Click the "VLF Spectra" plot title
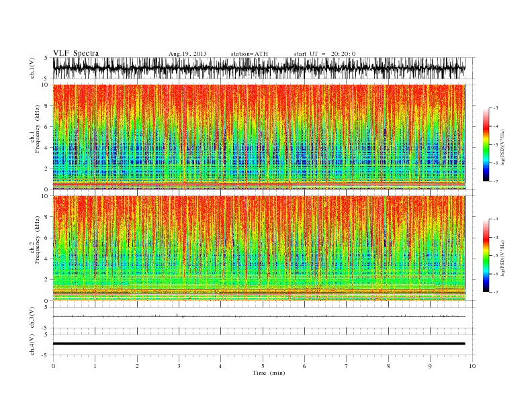The width and height of the screenshot is (532, 411). pyautogui.click(x=76, y=53)
